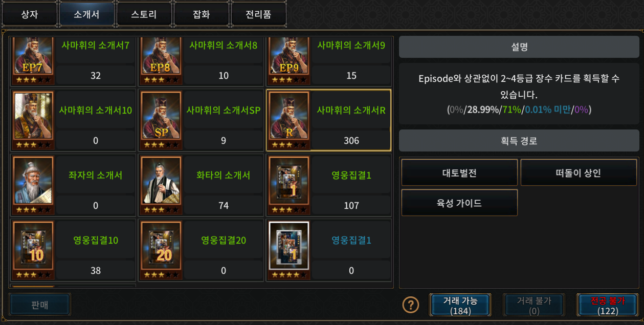Toggle the 전공 불가 (122) filter
The image size is (644, 325).
(608, 305)
